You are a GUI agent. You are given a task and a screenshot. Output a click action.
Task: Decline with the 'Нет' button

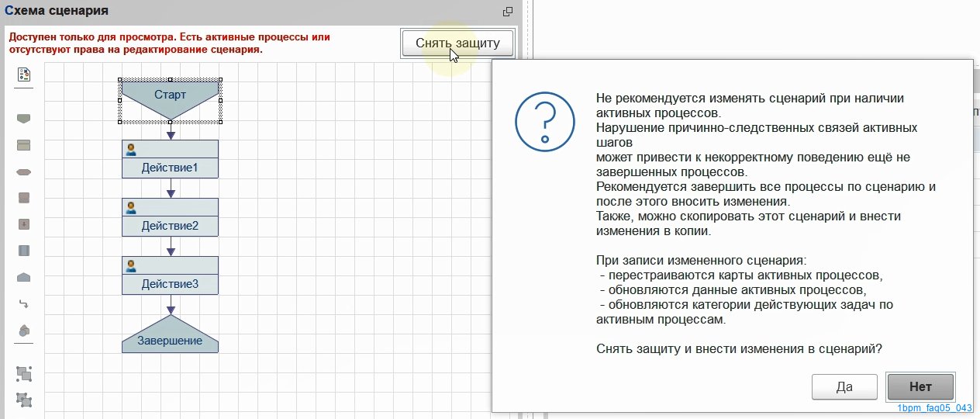920,386
